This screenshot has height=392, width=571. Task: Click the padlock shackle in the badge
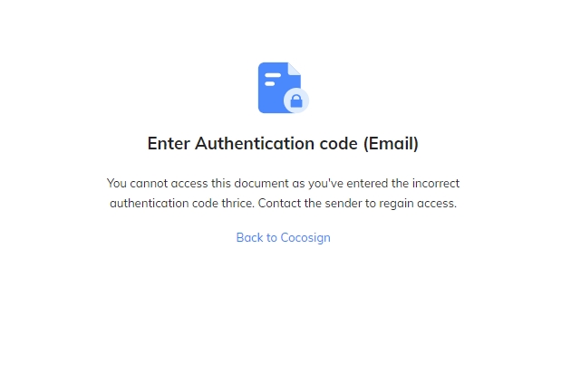[296, 97]
